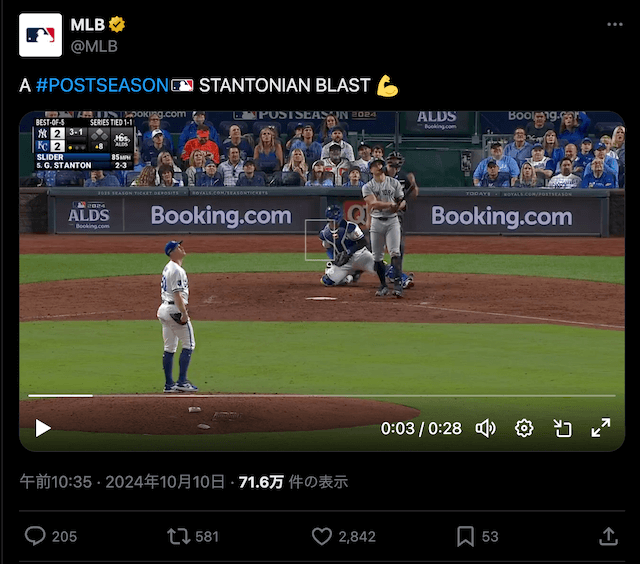Open video settings gear icon

[524, 429]
